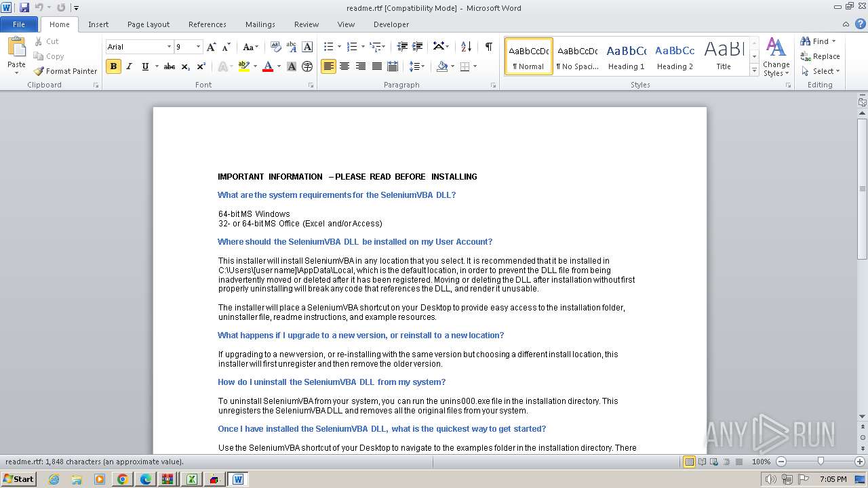
Task: Toggle Show/Hide paragraph marks
Action: tap(488, 47)
